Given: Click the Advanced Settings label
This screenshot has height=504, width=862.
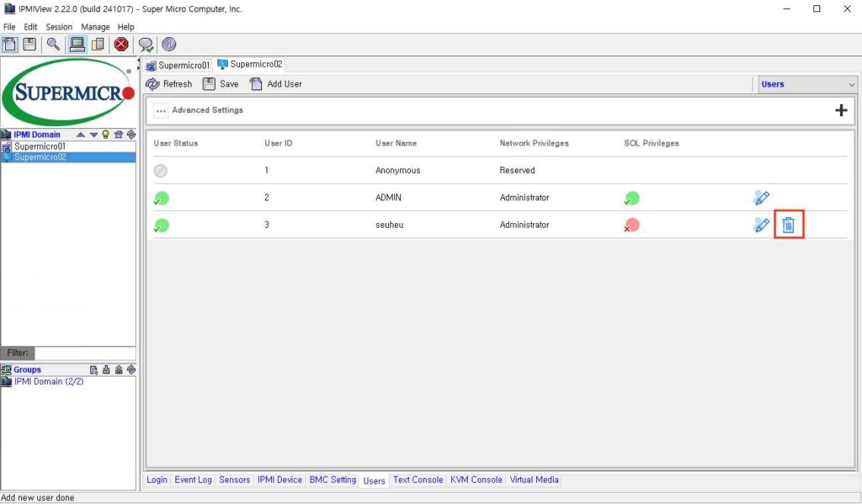Looking at the screenshot, I should click(207, 110).
